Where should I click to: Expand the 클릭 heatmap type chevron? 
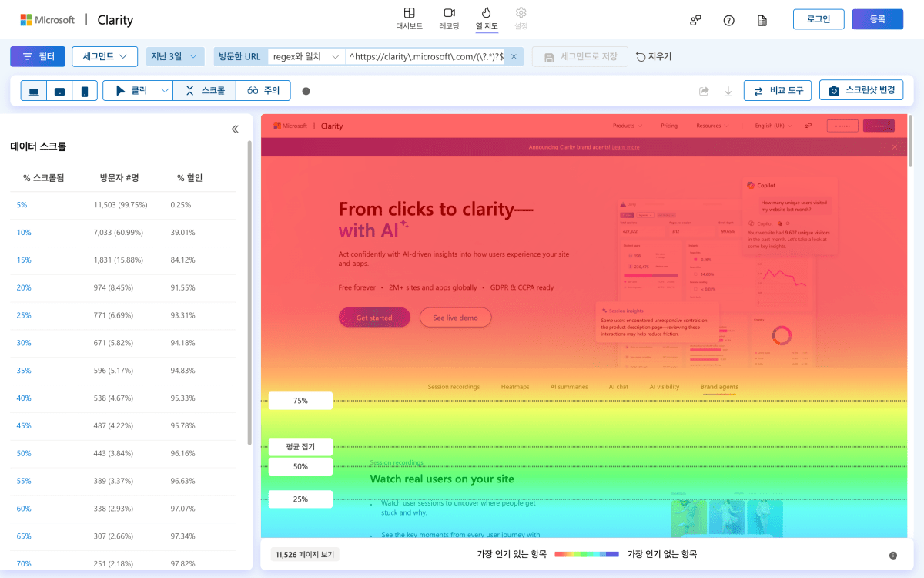165,90
